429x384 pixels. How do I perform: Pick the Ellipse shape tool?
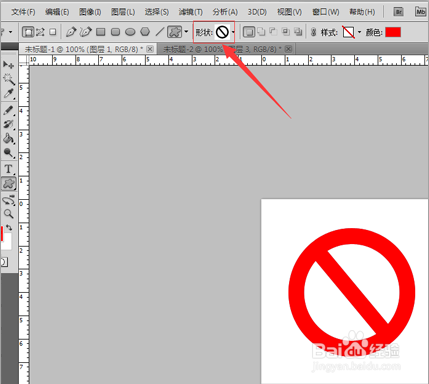pyautogui.click(x=130, y=32)
